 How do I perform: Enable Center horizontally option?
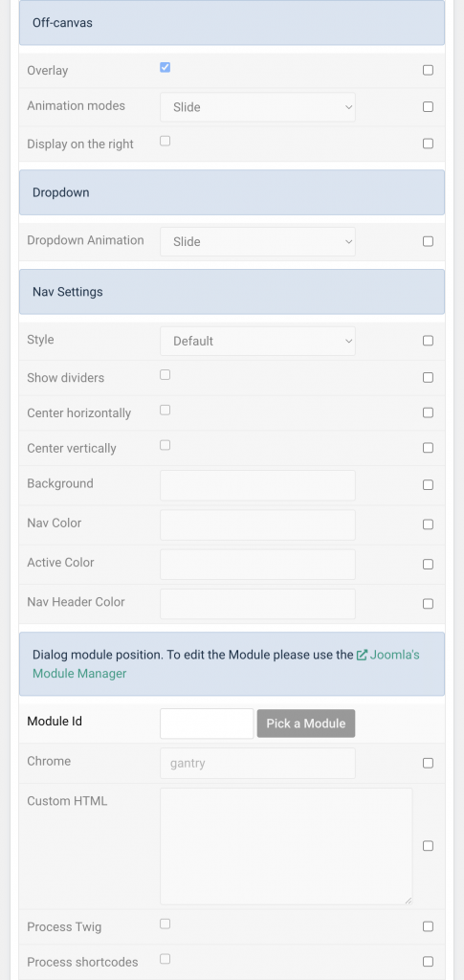(165, 410)
